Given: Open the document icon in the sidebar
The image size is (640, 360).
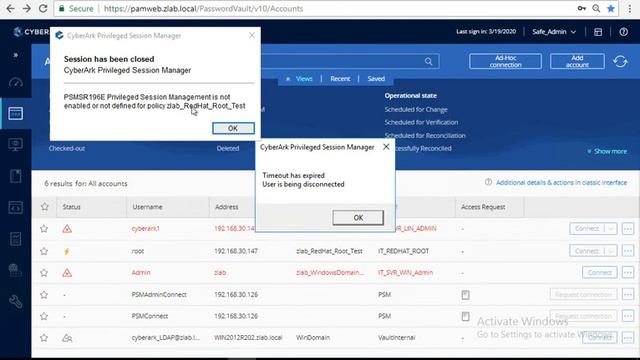Looking at the screenshot, I should 16,176.
